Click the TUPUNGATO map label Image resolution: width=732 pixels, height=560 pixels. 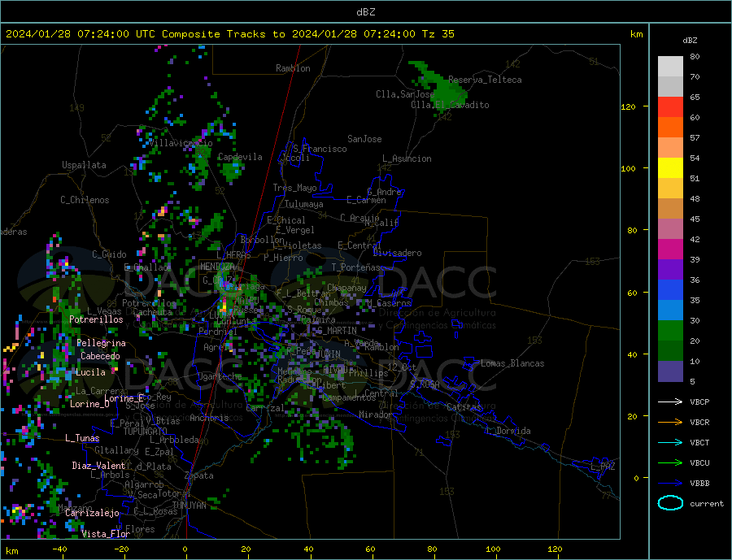tap(145, 432)
